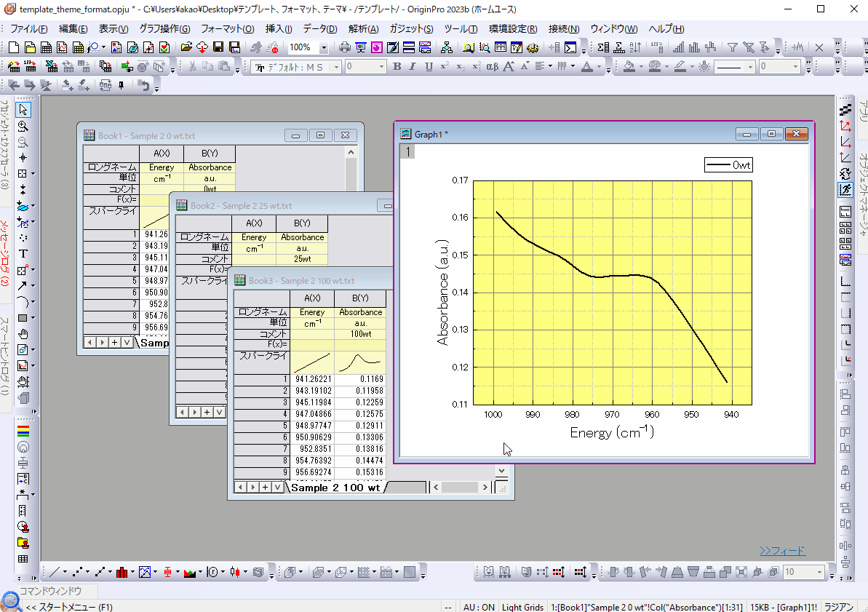Image resolution: width=868 pixels, height=612 pixels.
Task: Expand the rectangle tool options arrow
Action: click(x=33, y=318)
